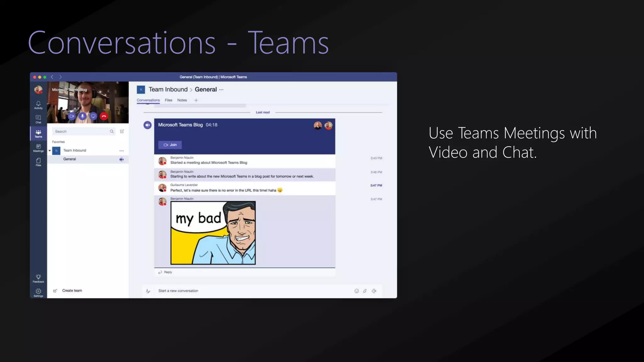The image size is (644, 362).
Task: Click the meeting icon beside thread
Action: point(147,125)
